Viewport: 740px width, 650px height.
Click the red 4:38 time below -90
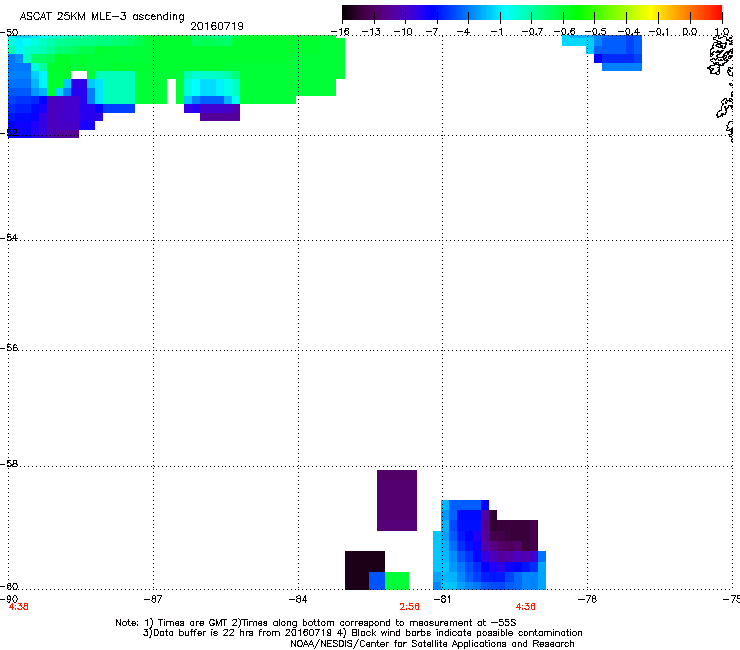(x=18, y=607)
